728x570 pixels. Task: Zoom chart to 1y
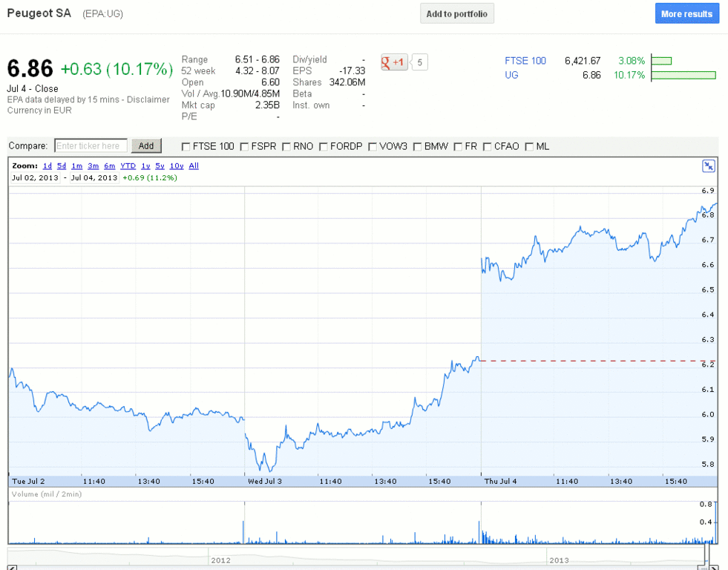[145, 166]
